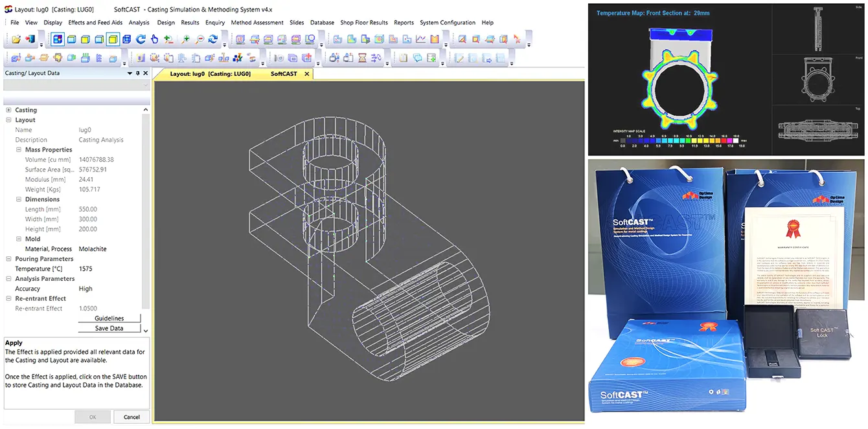Open the Reports menu
The height and width of the screenshot is (429, 868).
[x=404, y=23]
